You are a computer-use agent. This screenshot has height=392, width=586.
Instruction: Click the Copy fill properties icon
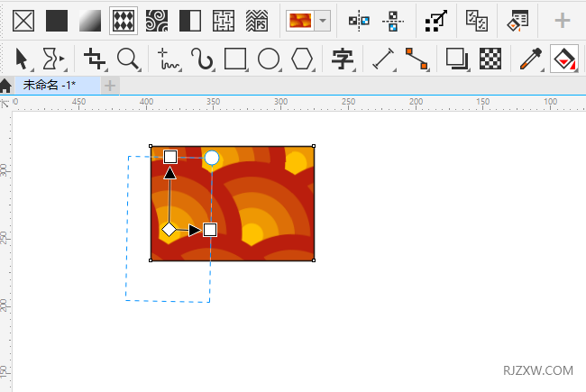477,21
